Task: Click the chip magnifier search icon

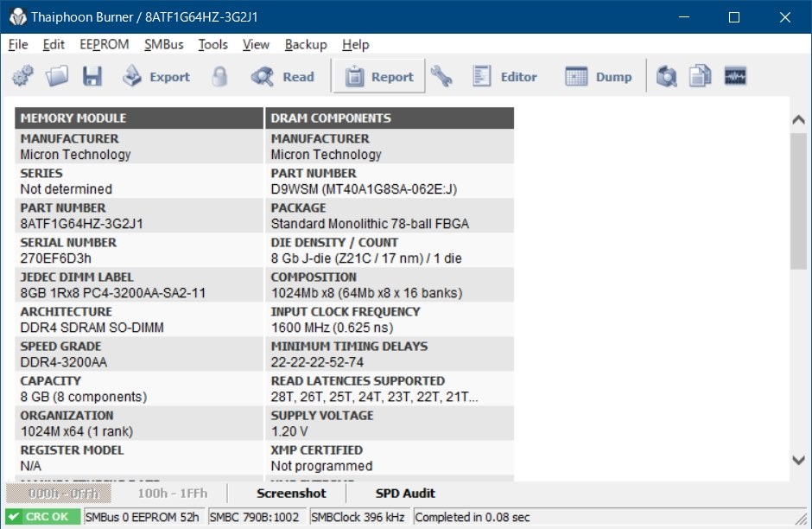Action: tap(667, 76)
